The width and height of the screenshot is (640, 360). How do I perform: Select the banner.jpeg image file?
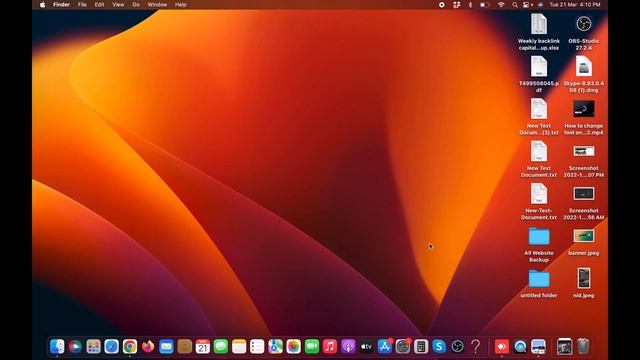pyautogui.click(x=584, y=242)
